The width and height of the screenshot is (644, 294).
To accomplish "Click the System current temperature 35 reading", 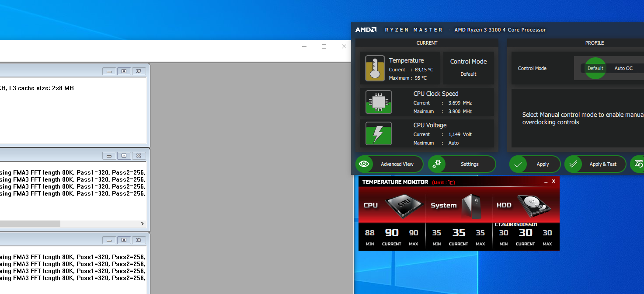I will click(x=459, y=233).
